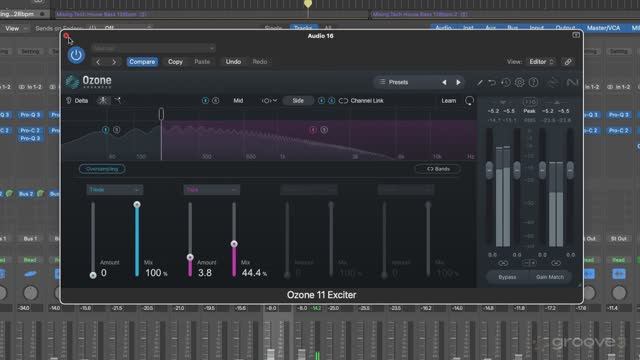Open the Logic preset dropdown above Compare
The image size is (640, 360).
[x=153, y=48]
